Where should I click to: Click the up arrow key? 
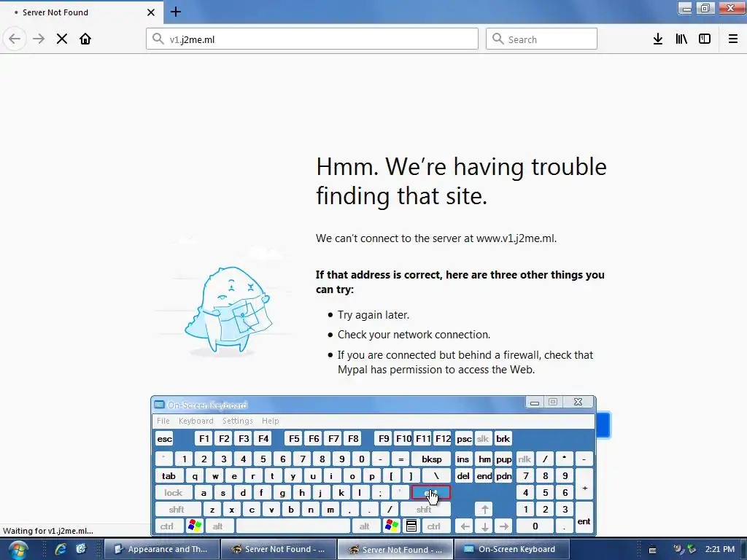[x=484, y=510]
